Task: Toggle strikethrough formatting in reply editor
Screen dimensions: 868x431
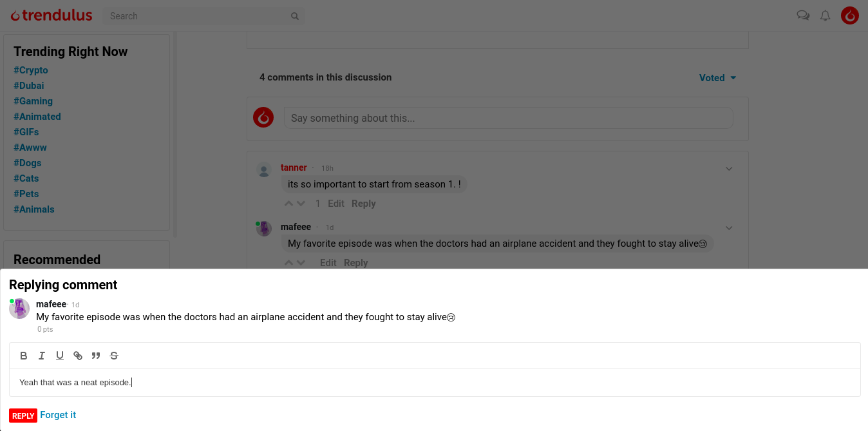Action: pyautogui.click(x=114, y=356)
